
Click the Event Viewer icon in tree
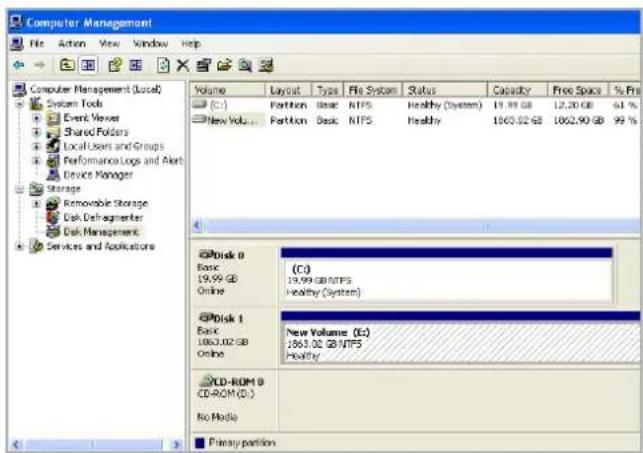(x=53, y=118)
